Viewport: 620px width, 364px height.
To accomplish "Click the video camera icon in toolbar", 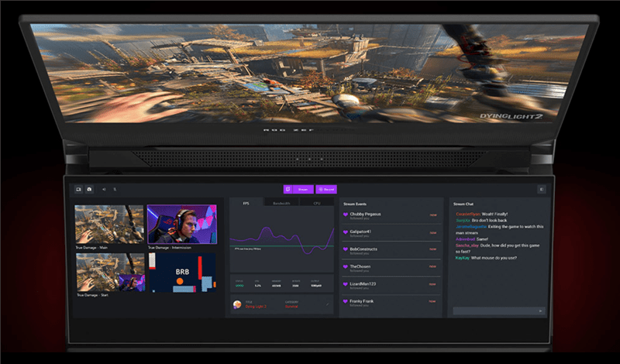I will (79, 189).
